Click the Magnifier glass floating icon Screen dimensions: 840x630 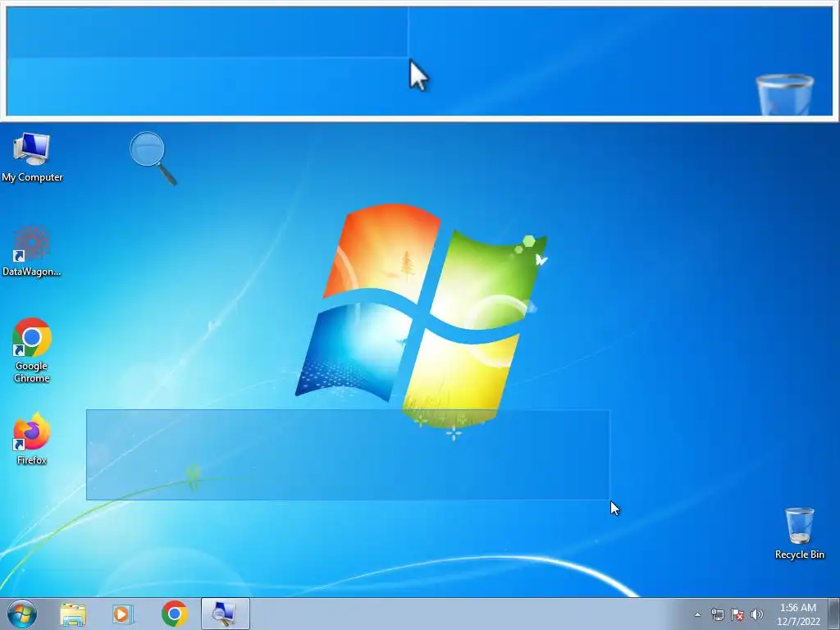click(153, 158)
